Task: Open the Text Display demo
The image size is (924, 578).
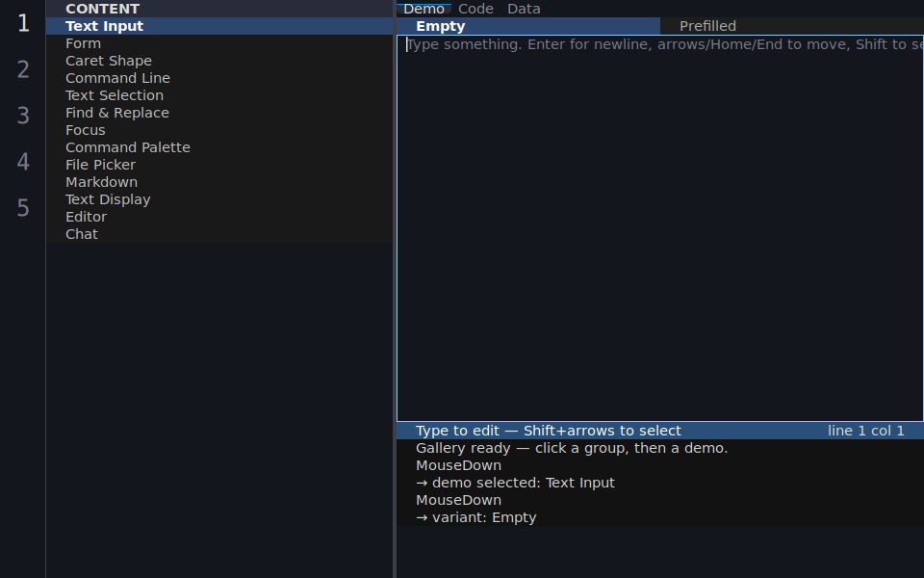Action: click(219, 199)
